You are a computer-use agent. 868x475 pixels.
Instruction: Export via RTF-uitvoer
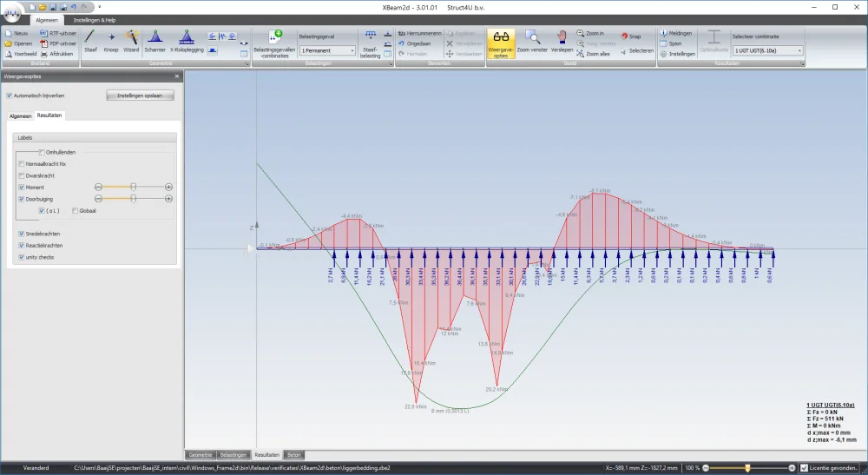click(x=58, y=33)
